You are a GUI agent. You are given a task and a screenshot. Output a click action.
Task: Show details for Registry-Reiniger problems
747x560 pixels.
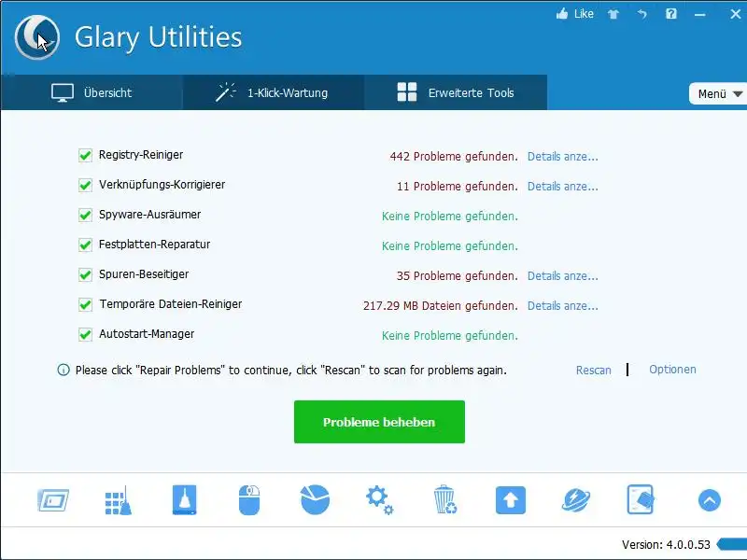563,157
